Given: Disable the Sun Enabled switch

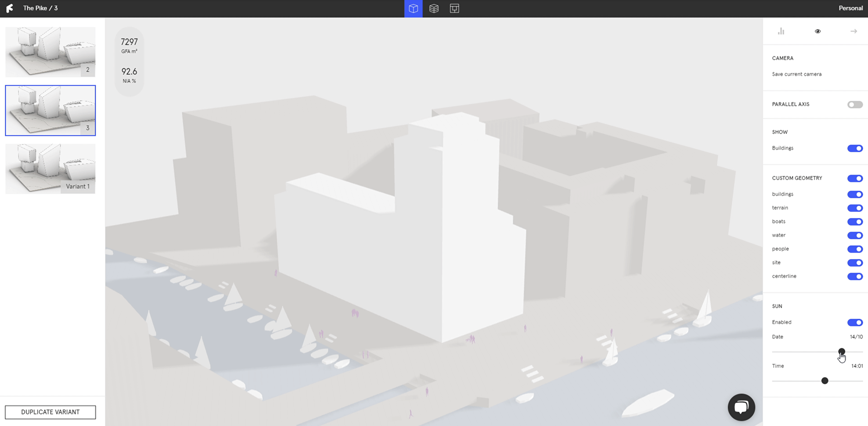Looking at the screenshot, I should (854, 323).
